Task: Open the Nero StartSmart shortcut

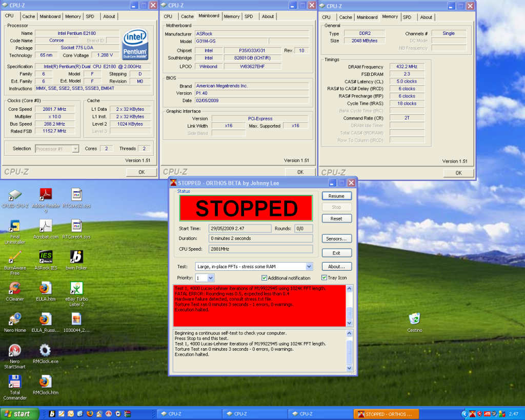Action: pyautogui.click(x=15, y=356)
